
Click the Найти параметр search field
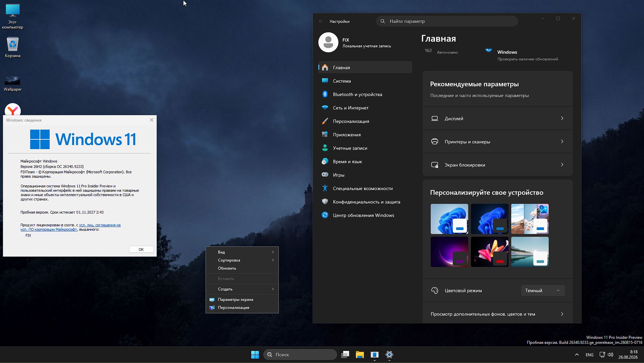coord(447,21)
